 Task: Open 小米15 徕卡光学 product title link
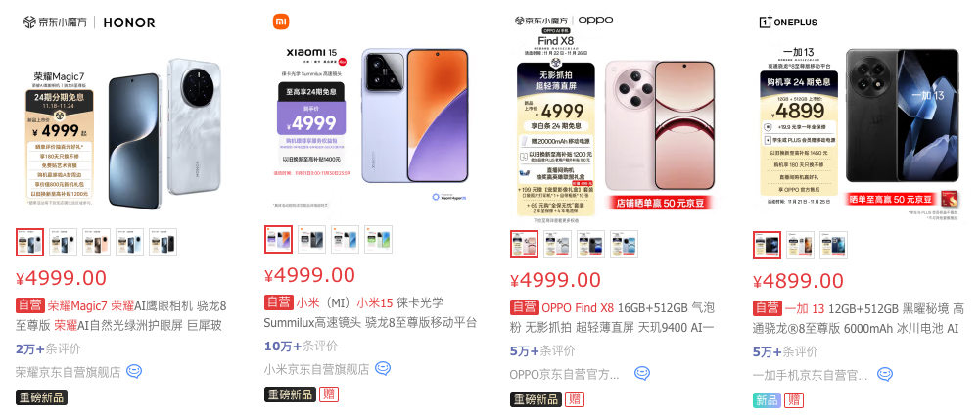[x=371, y=312]
